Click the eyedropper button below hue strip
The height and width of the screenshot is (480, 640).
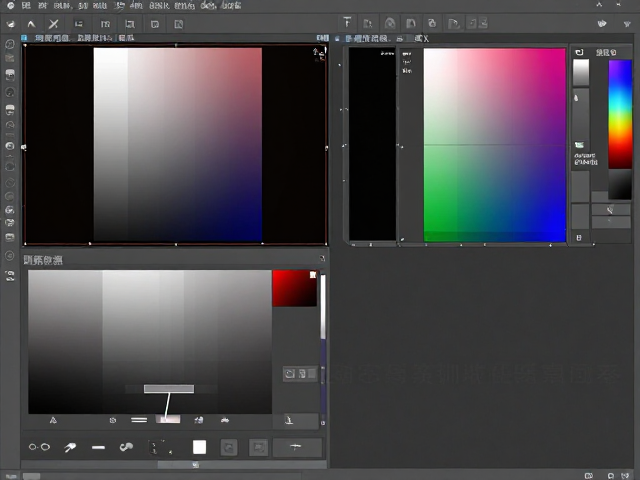click(611, 210)
